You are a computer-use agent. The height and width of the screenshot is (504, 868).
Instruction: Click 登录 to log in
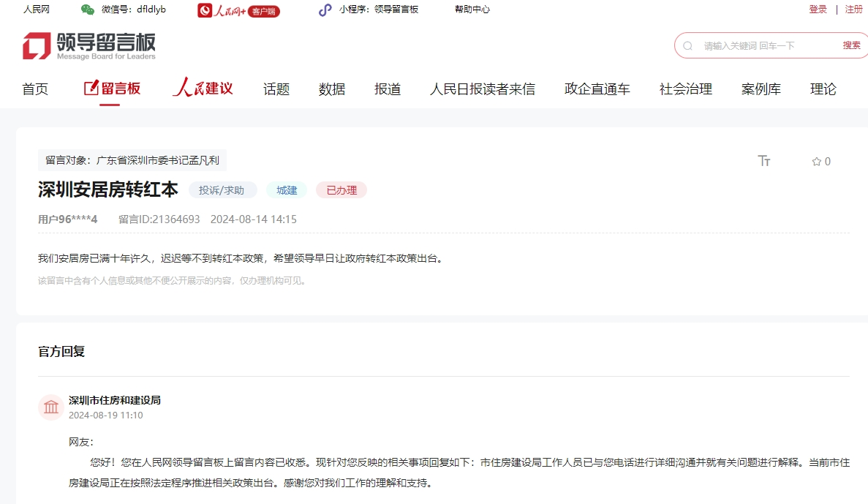pyautogui.click(x=818, y=10)
